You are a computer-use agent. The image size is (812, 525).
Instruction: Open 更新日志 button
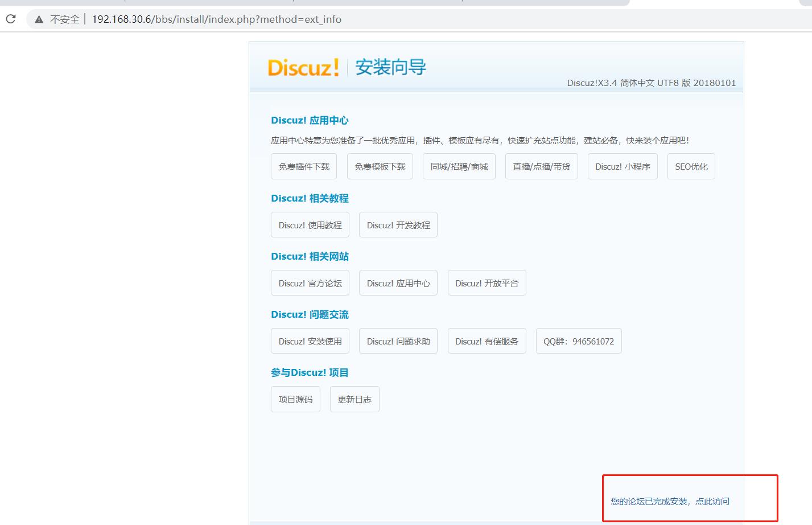click(355, 399)
